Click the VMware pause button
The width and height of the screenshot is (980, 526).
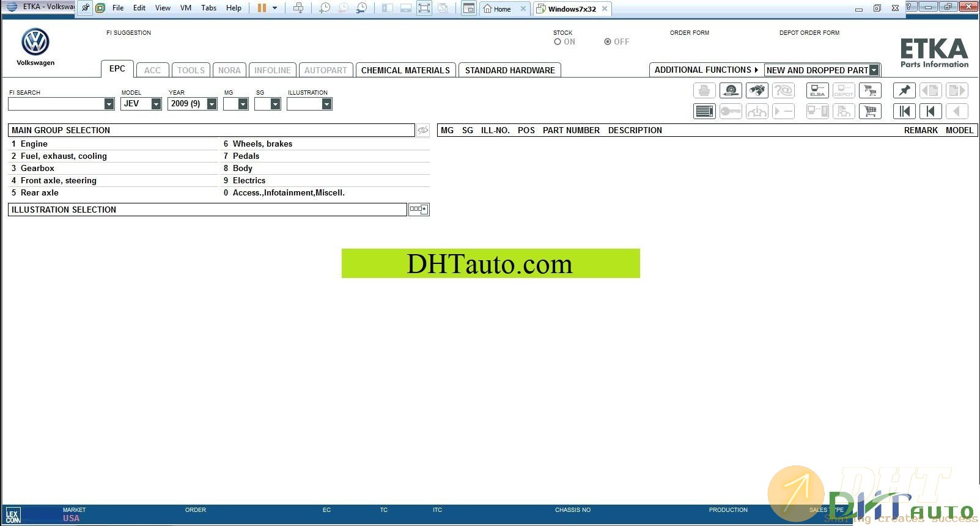(262, 8)
